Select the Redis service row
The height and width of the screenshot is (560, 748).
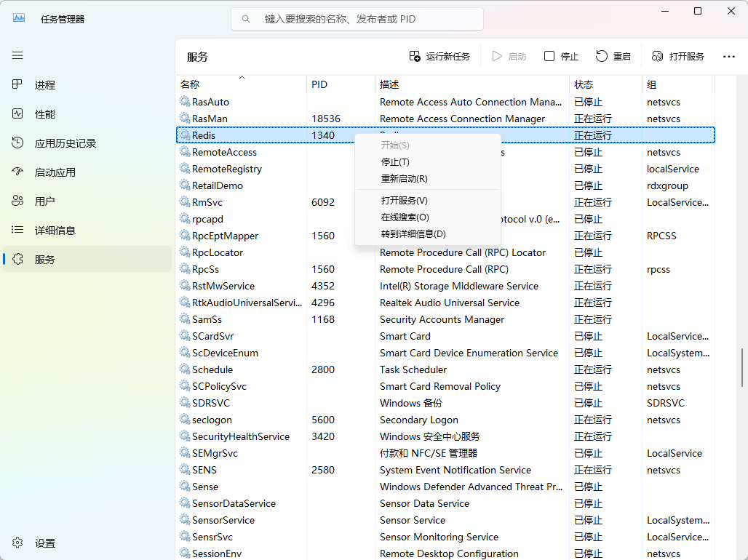[x=255, y=135]
